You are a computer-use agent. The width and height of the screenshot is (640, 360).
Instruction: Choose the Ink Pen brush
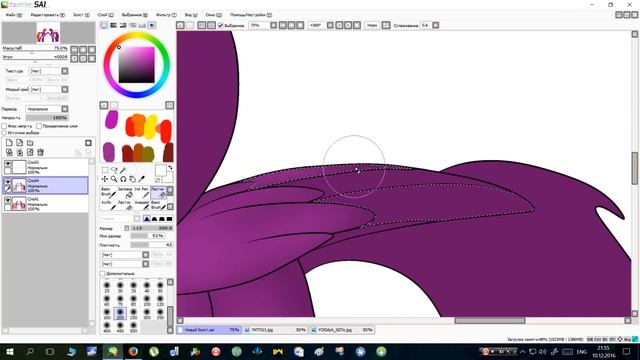click(142, 192)
